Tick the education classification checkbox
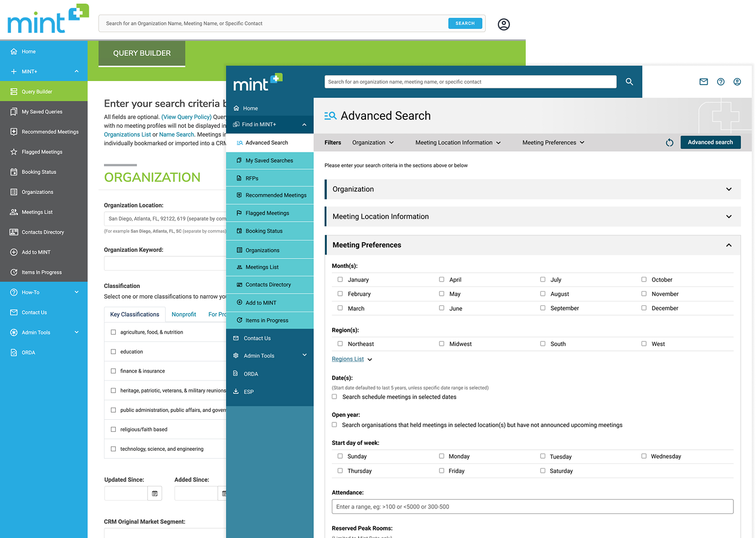Image resolution: width=756 pixels, height=538 pixels. tap(113, 351)
